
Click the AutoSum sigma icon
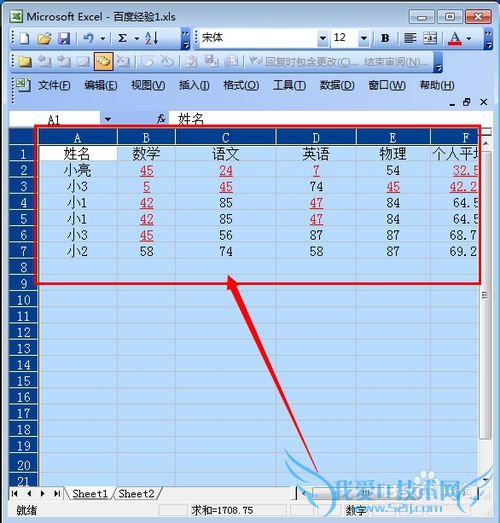click(x=122, y=38)
